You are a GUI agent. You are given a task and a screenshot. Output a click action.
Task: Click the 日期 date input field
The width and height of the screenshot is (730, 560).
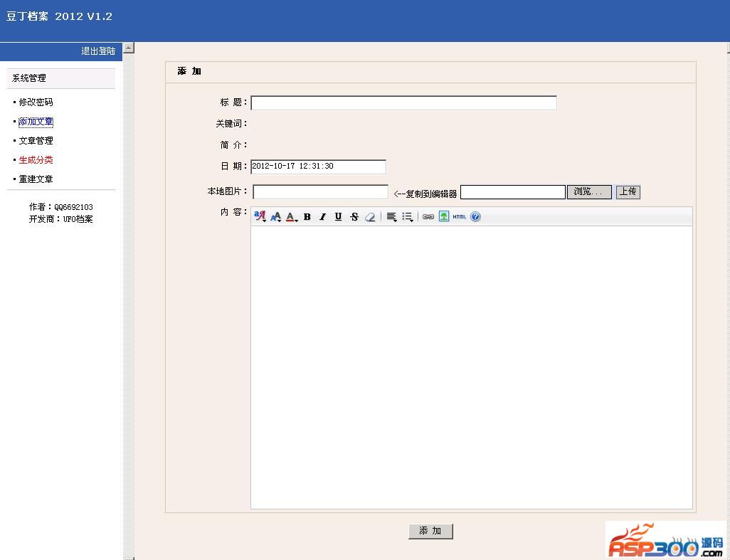pyautogui.click(x=319, y=167)
